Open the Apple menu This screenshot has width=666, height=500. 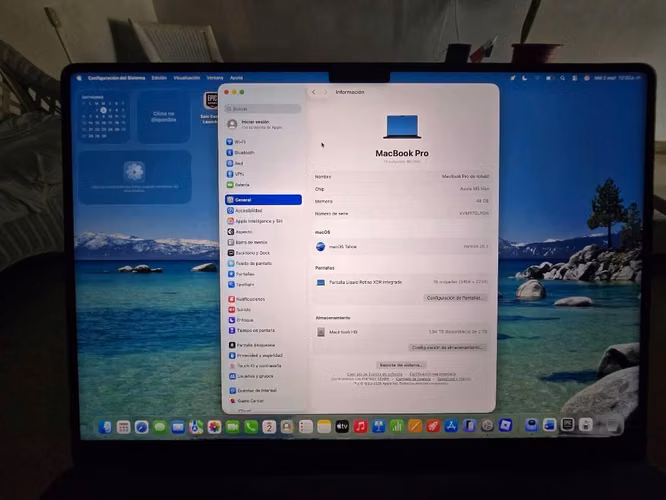79,78
